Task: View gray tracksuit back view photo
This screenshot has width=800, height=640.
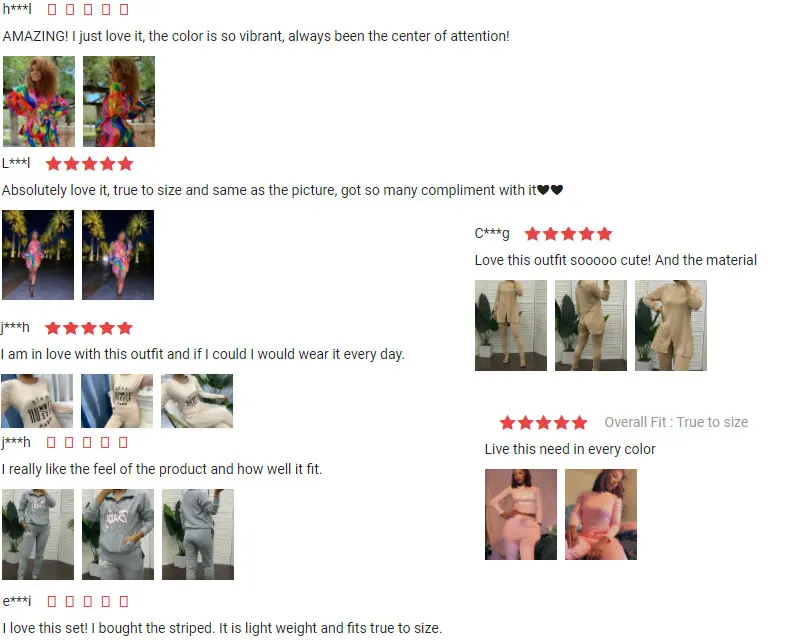Action: click(198, 534)
